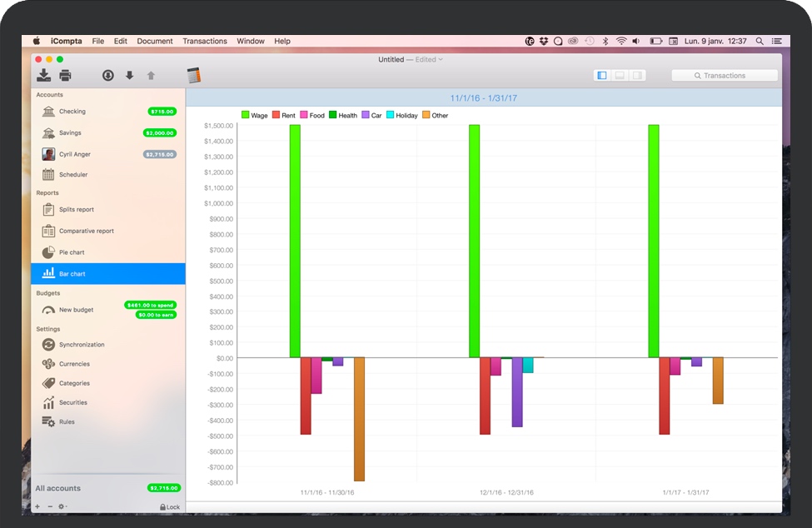Open the Synchronization settings

82,345
